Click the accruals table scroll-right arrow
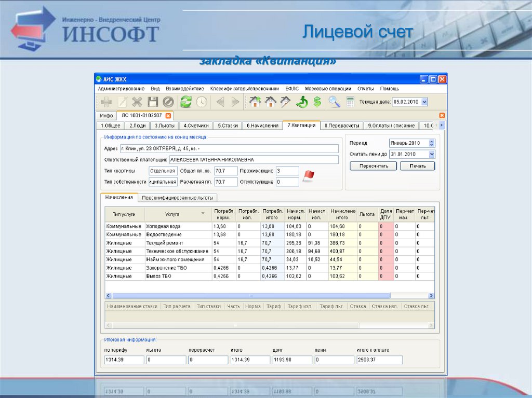Image resolution: width=532 pixels, height=398 pixels. (431, 296)
